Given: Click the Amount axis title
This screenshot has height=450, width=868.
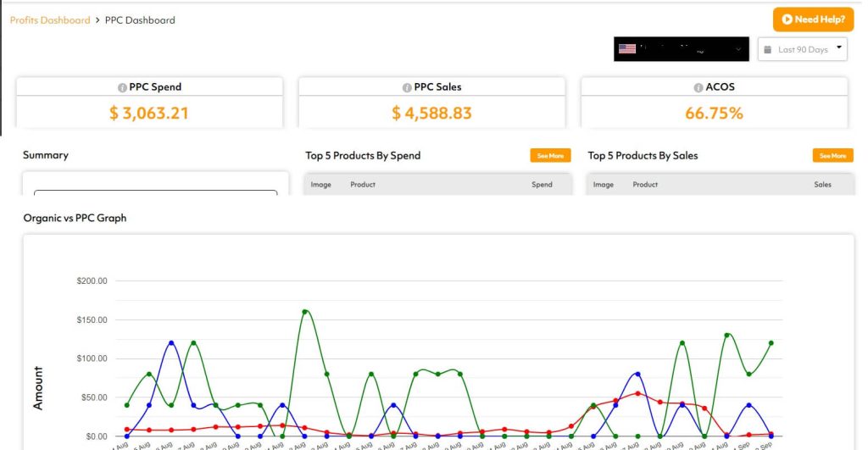Looking at the screenshot, I should [x=37, y=387].
